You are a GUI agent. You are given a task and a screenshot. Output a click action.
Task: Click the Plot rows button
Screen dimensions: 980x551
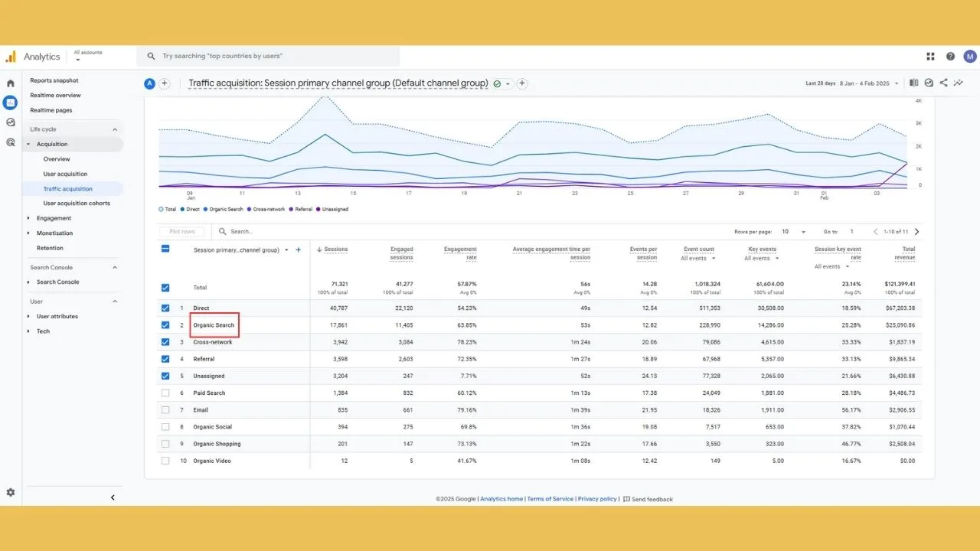point(182,231)
